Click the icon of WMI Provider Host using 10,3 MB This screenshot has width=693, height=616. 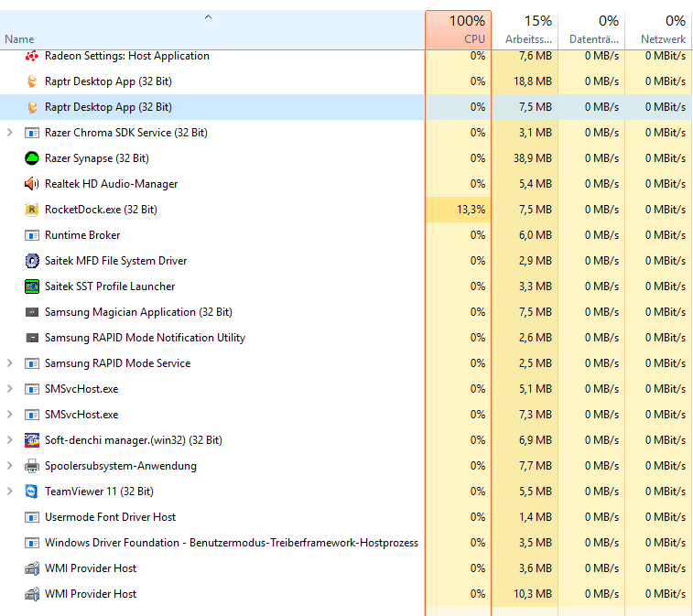32,594
